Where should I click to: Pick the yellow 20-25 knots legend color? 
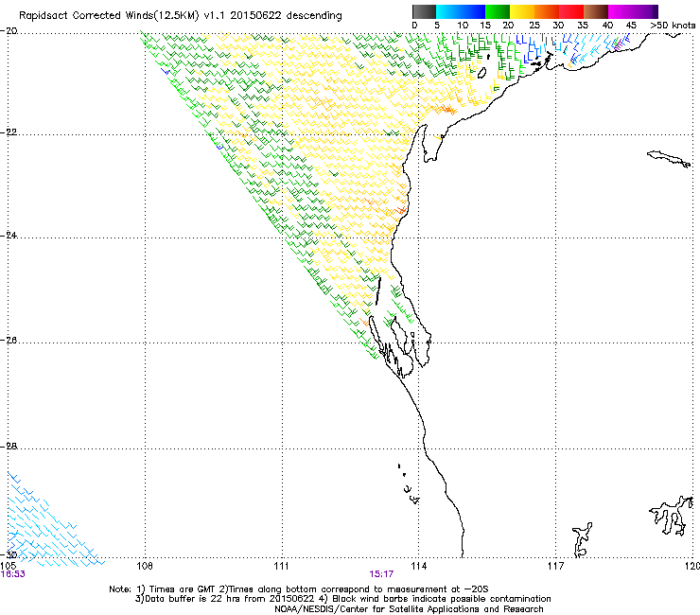click(522, 11)
